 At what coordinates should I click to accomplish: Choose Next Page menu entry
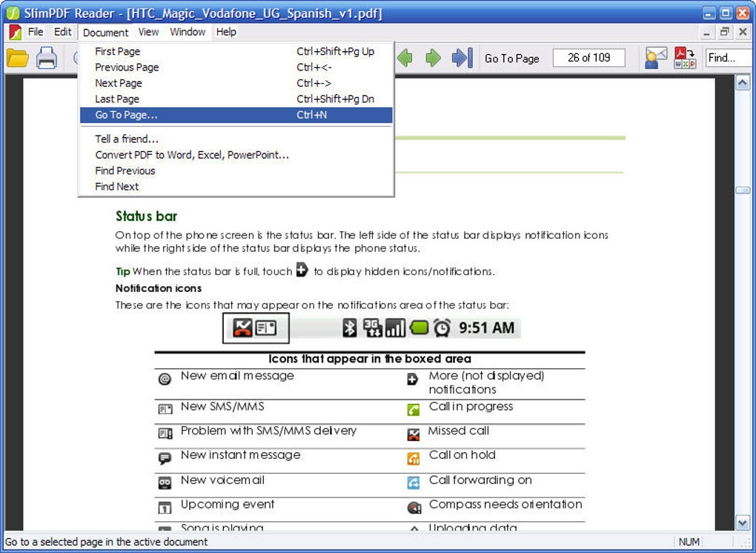[236, 83]
